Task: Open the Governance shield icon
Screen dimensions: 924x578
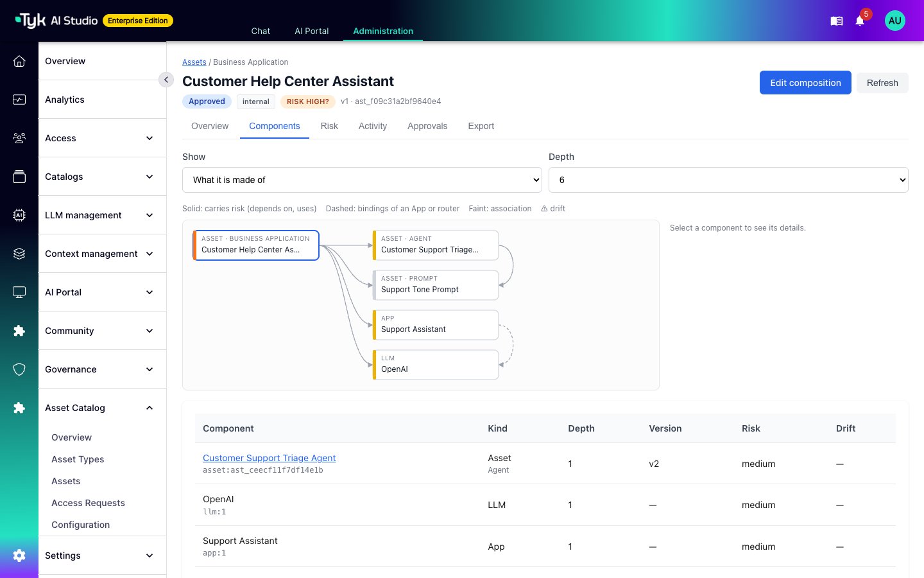Action: click(19, 369)
